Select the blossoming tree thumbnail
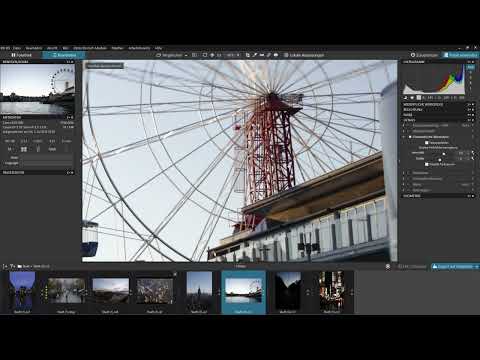The image size is (480, 360). tap(154, 291)
